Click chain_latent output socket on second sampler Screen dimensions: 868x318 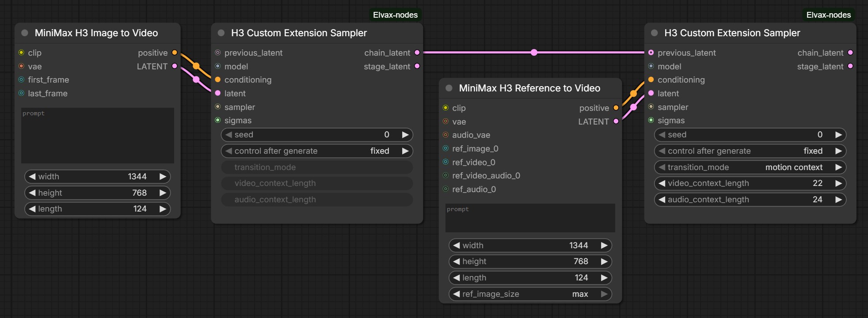coord(850,53)
